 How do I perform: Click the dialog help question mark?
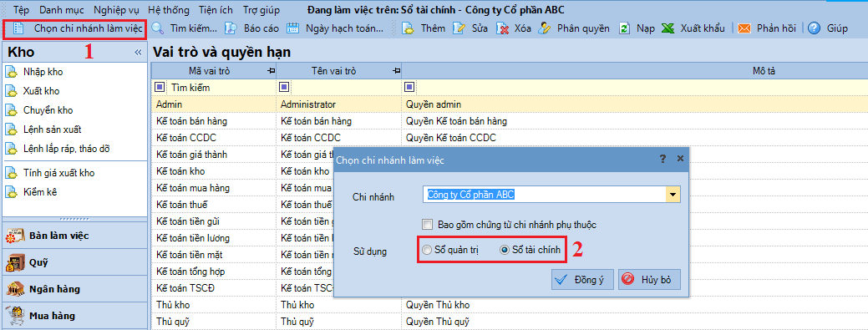point(662,159)
